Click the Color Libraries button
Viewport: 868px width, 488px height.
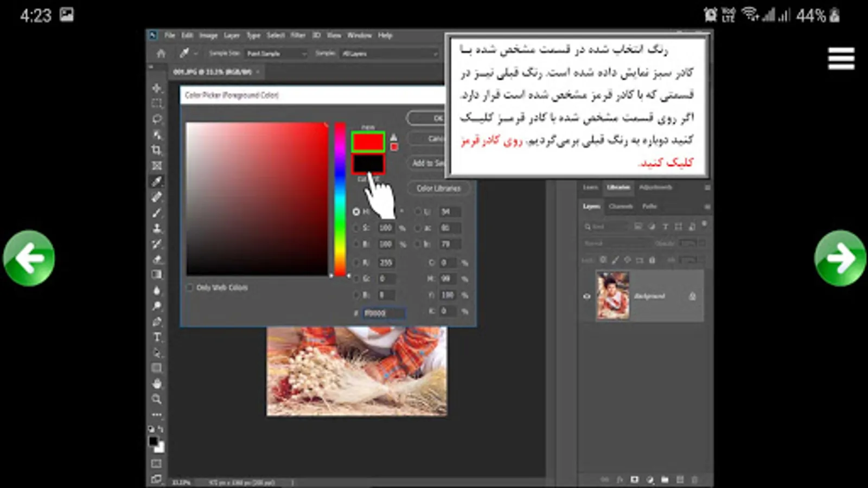click(x=439, y=188)
